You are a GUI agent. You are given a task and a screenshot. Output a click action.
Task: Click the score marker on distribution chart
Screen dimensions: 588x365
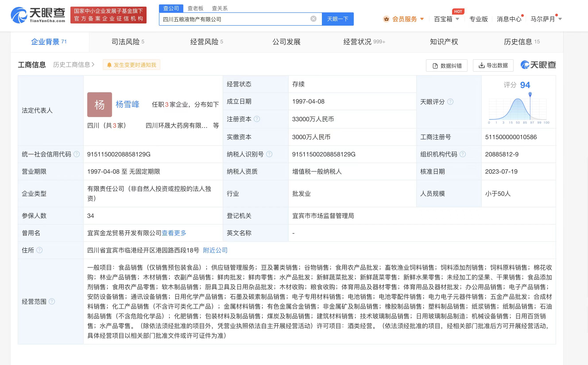[x=530, y=94]
